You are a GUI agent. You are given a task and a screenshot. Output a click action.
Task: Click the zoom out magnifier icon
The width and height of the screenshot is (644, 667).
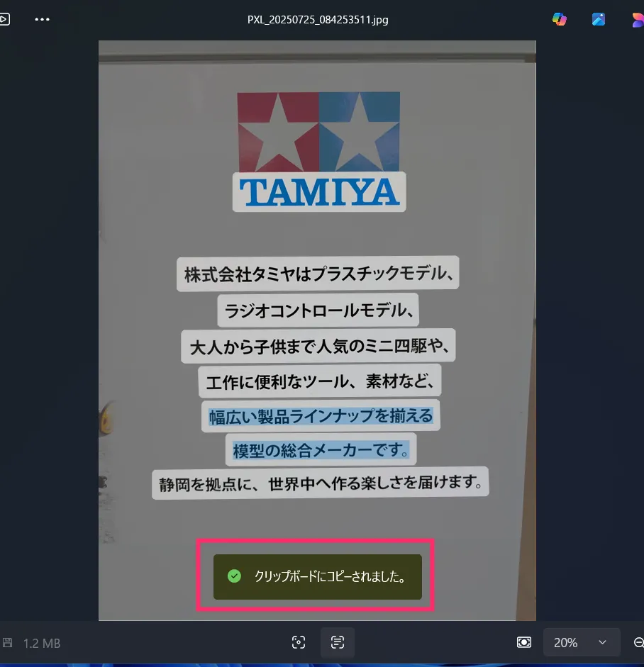pos(638,642)
